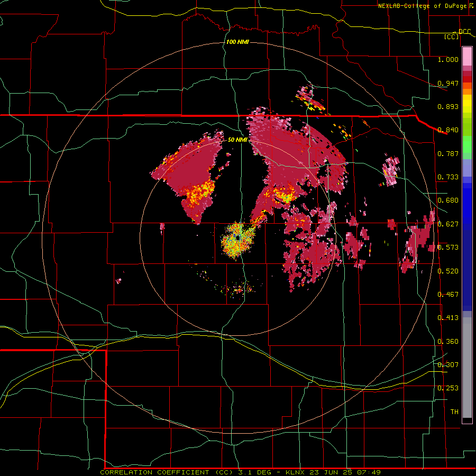Click the 0.520 color scale value

pos(448,271)
